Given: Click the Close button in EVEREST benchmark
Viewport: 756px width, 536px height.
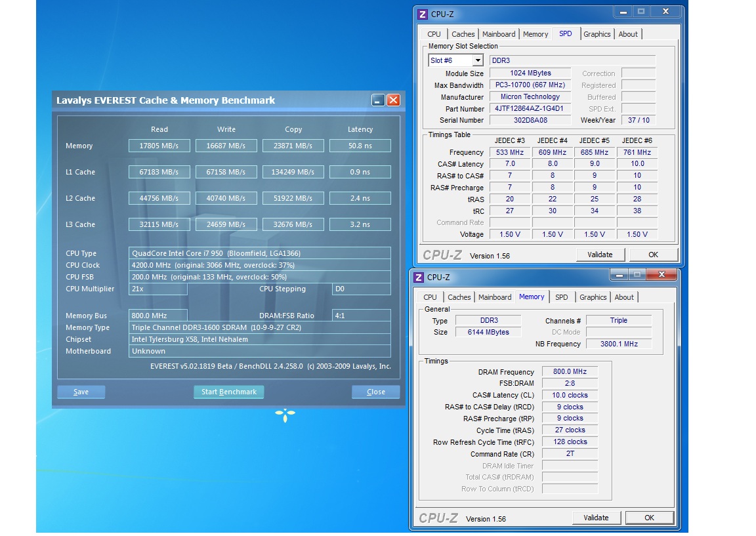Looking at the screenshot, I should [x=375, y=392].
